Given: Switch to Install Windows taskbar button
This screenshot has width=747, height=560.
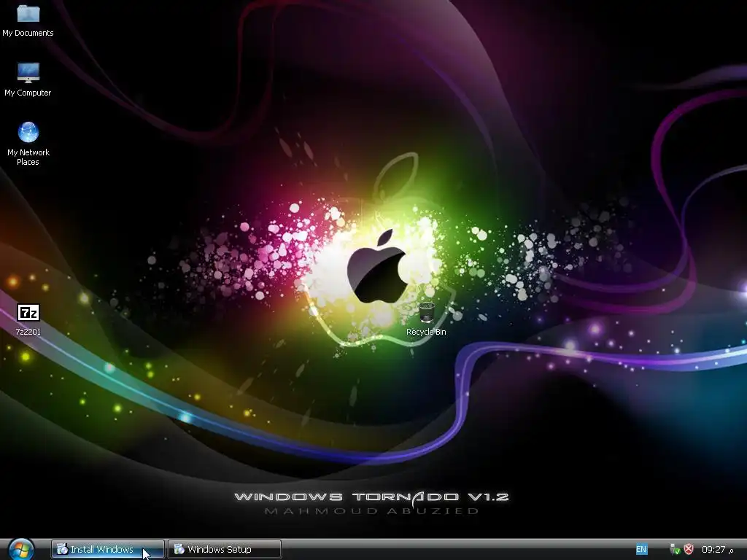Looking at the screenshot, I should tap(108, 550).
